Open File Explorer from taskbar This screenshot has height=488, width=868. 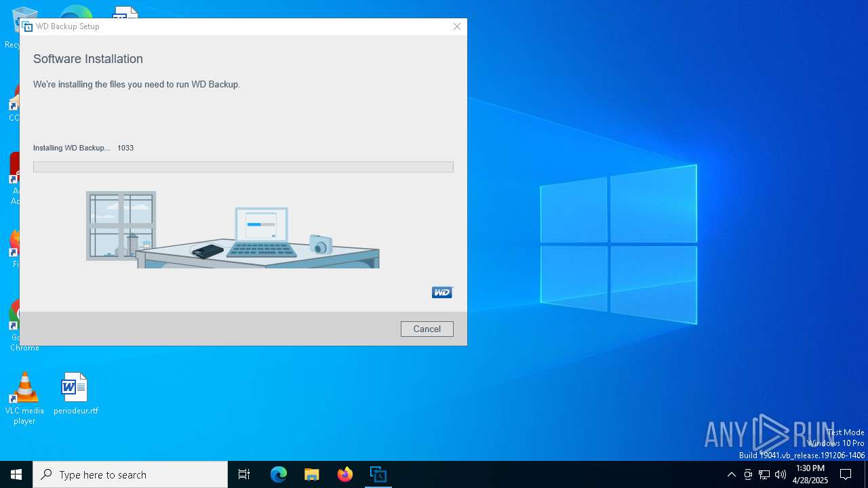[312, 474]
